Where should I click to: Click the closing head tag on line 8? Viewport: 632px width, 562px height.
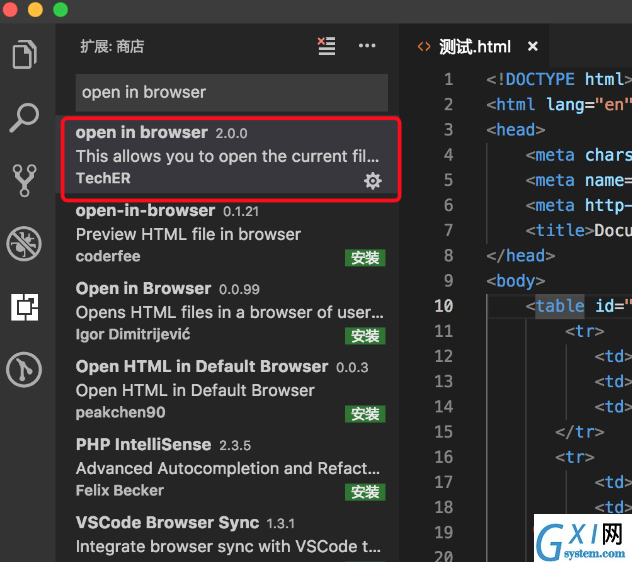[520, 256]
